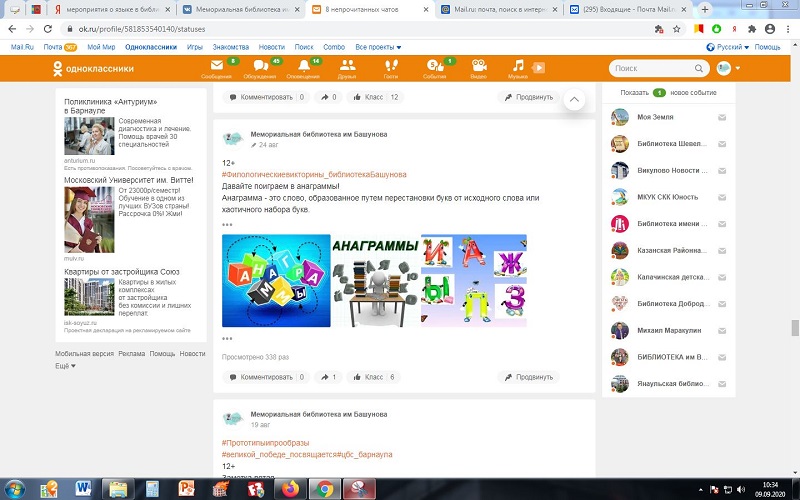
Task: Open Мобильная версия footer link
Action: (85, 354)
